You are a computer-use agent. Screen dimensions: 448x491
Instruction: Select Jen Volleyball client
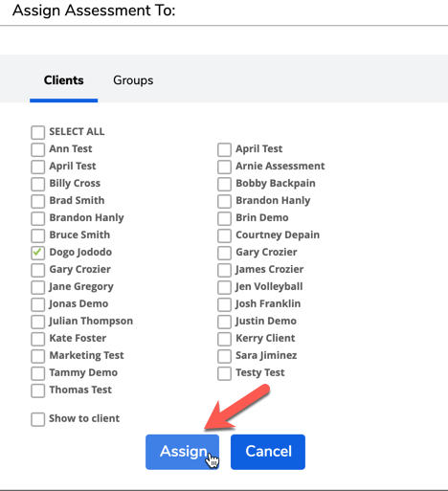click(224, 287)
